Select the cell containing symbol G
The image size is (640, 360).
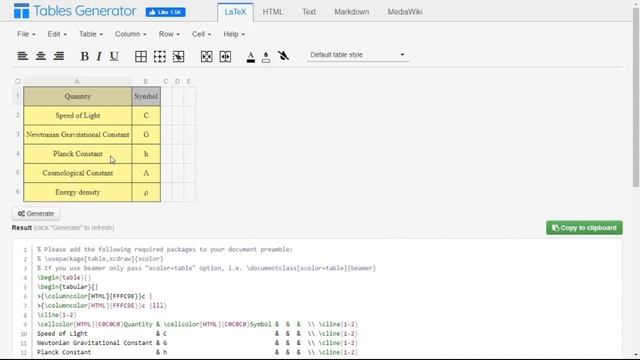point(146,135)
